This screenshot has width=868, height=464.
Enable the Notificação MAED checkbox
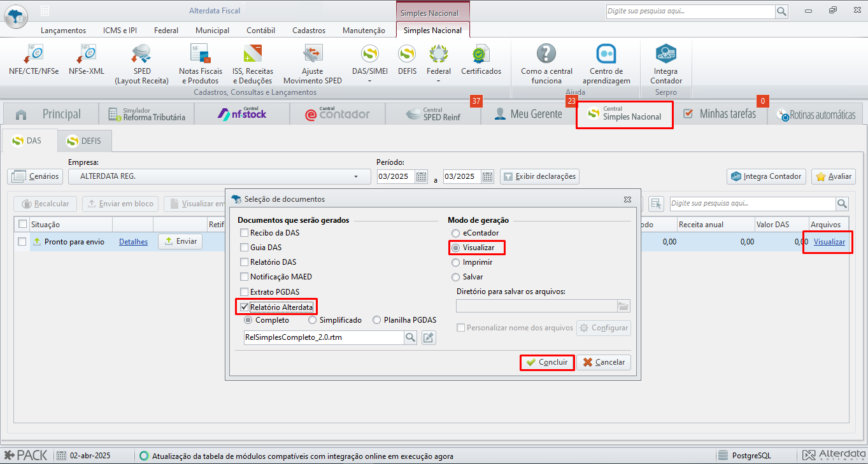click(x=245, y=277)
